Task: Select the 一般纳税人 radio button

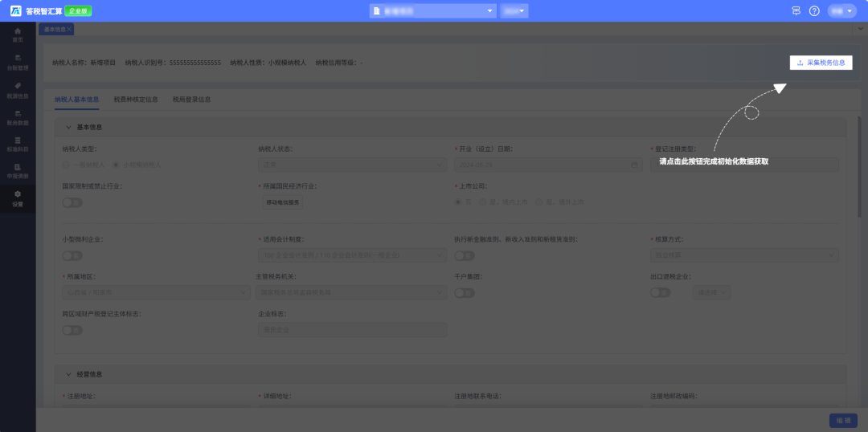Action: pos(67,165)
